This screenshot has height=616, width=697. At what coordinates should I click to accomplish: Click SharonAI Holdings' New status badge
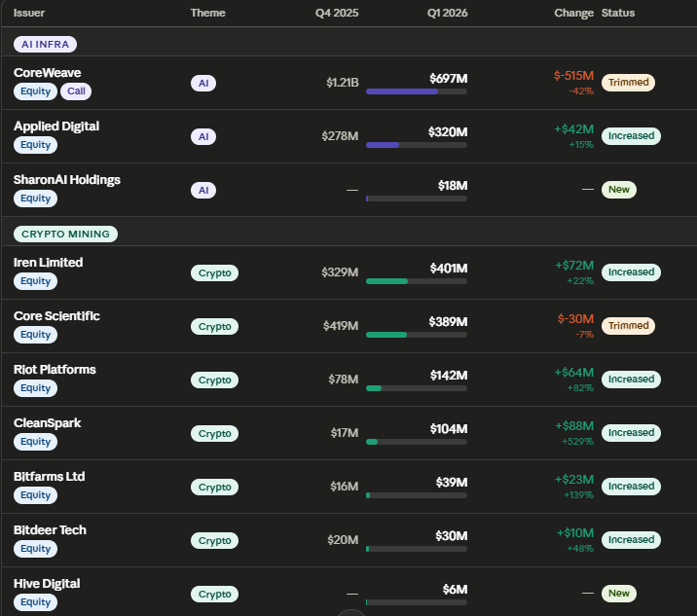619,190
